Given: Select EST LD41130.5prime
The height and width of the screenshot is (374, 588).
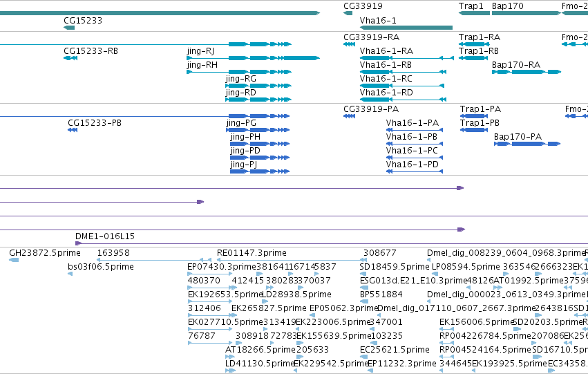Looking at the screenshot, I should tap(260, 364).
